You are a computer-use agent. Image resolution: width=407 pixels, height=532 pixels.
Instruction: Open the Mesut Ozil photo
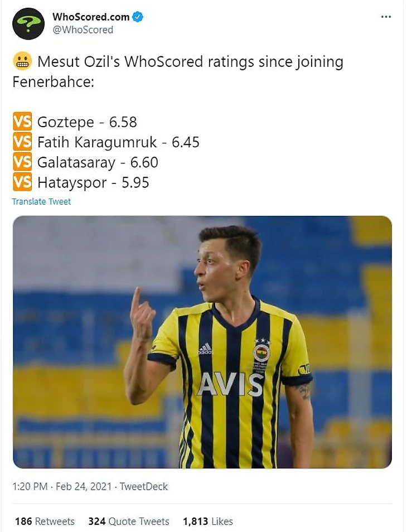click(202, 342)
